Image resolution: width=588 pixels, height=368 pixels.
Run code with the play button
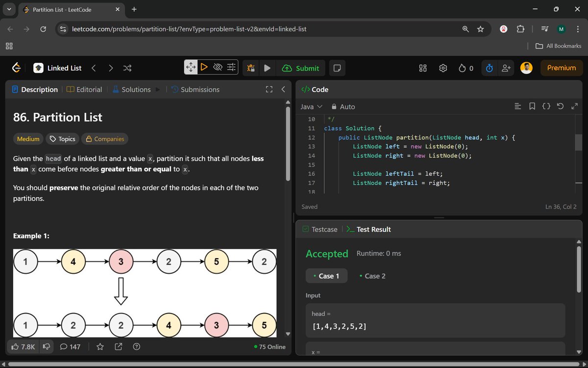[x=267, y=68]
